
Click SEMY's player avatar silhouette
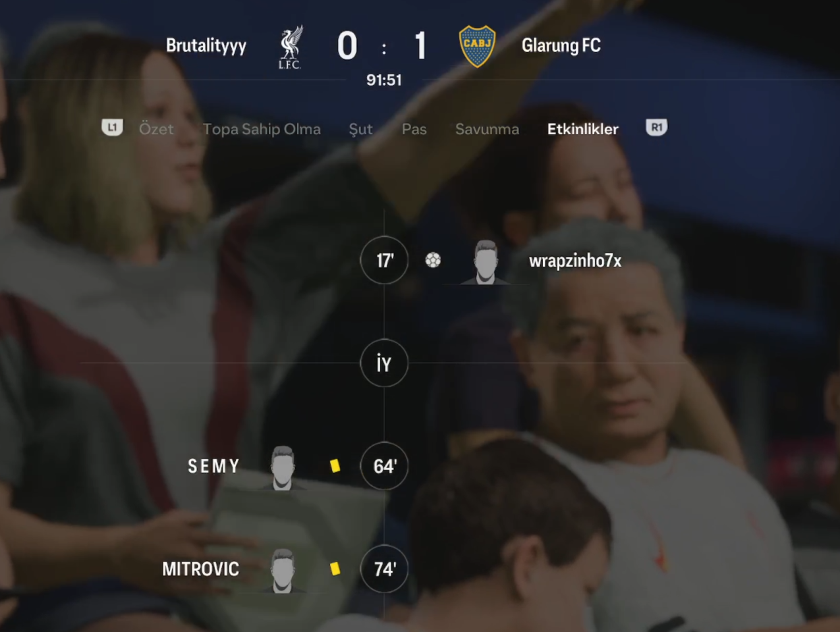pyautogui.click(x=283, y=468)
